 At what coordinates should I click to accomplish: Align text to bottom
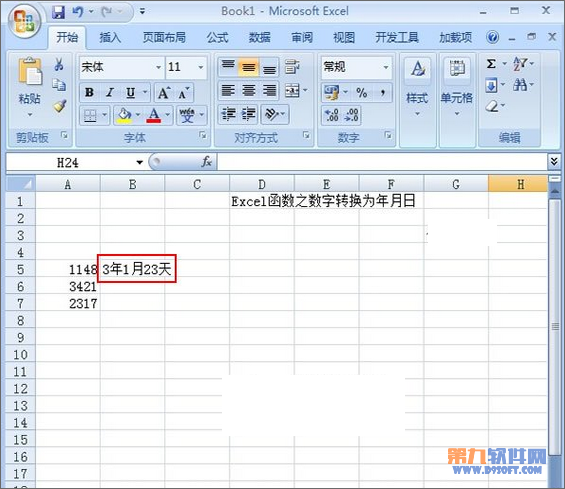269,67
